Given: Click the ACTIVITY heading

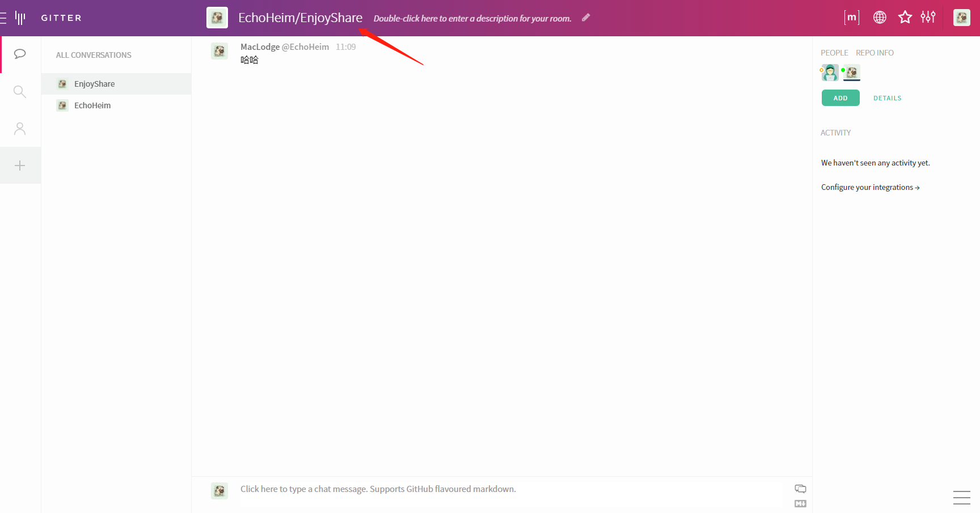Looking at the screenshot, I should coord(835,133).
